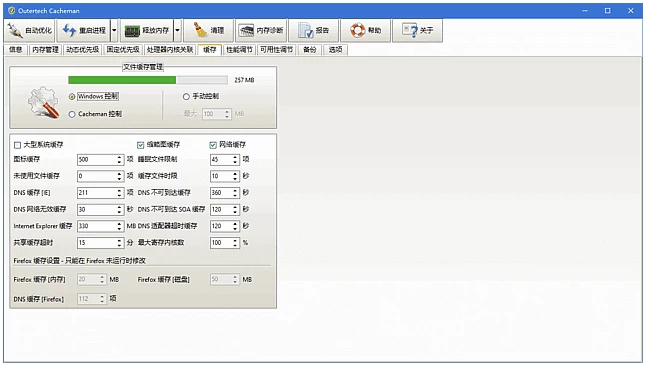
Task: Select the Windows 控制 radio button
Action: click(72, 97)
